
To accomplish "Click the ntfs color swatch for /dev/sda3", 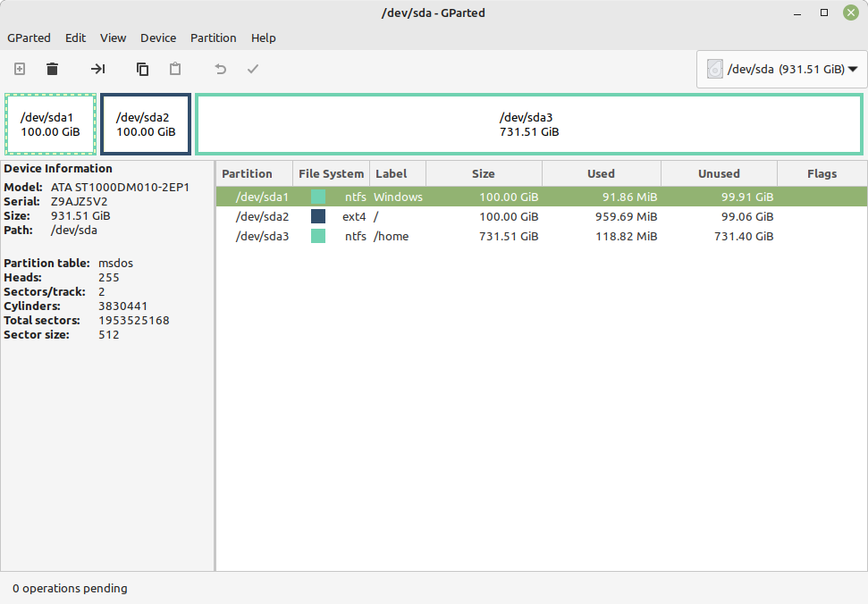I will [x=318, y=236].
